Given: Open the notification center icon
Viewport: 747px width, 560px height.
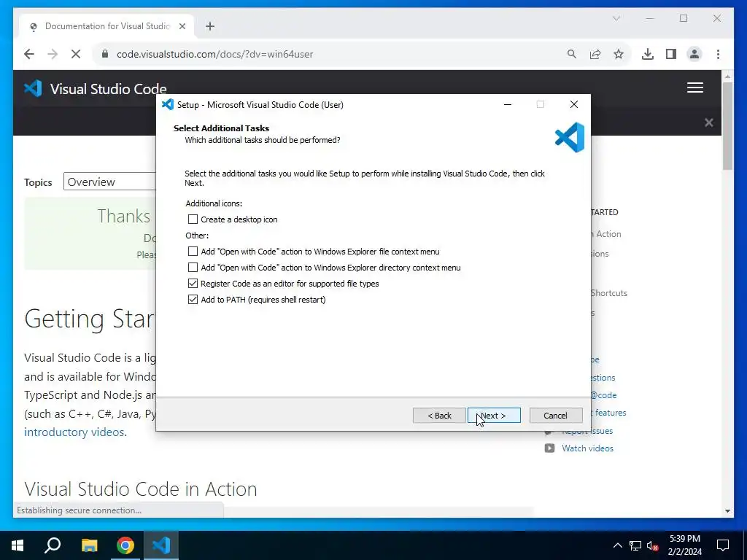Looking at the screenshot, I should tap(723, 545).
